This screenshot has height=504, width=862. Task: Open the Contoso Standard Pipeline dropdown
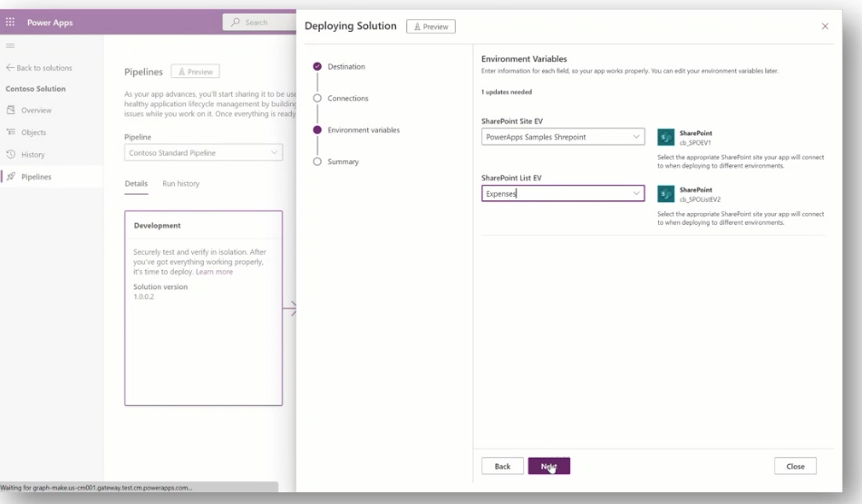point(203,153)
